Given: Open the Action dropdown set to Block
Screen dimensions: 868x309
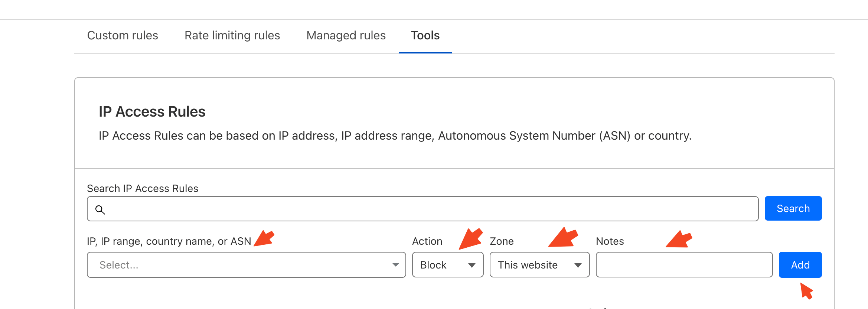Looking at the screenshot, I should click(x=448, y=265).
